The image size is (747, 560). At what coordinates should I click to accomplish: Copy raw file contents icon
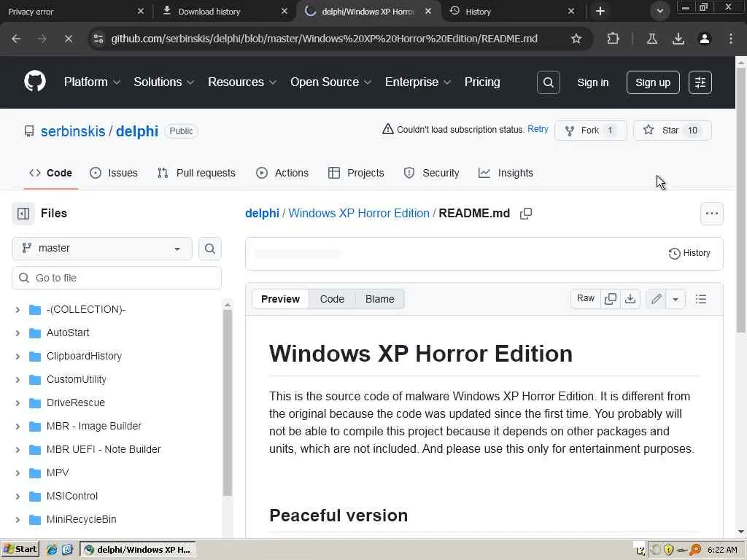pos(611,299)
